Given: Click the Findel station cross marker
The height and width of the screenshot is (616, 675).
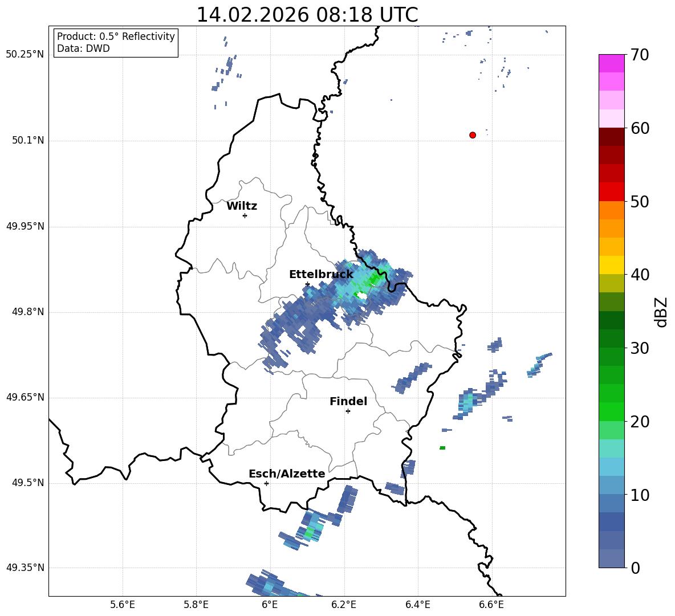Looking at the screenshot, I should 348,411.
